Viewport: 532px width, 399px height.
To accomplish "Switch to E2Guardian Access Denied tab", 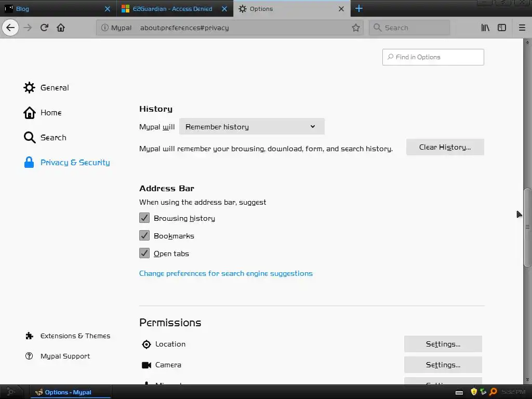I will [x=175, y=9].
